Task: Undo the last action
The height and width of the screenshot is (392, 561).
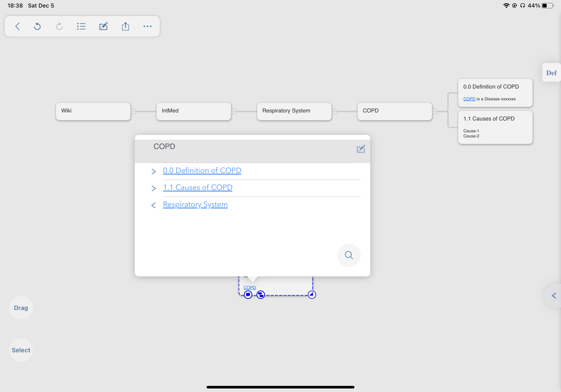Action: coord(37,26)
